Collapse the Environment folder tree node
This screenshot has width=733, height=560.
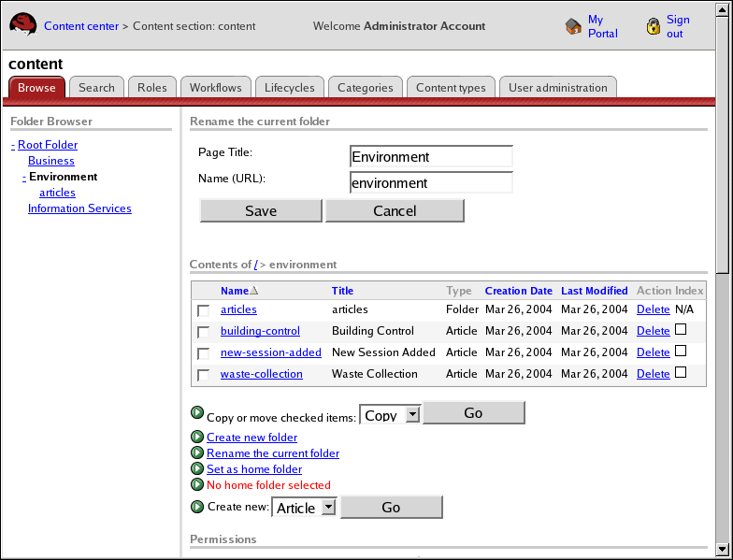coord(24,177)
